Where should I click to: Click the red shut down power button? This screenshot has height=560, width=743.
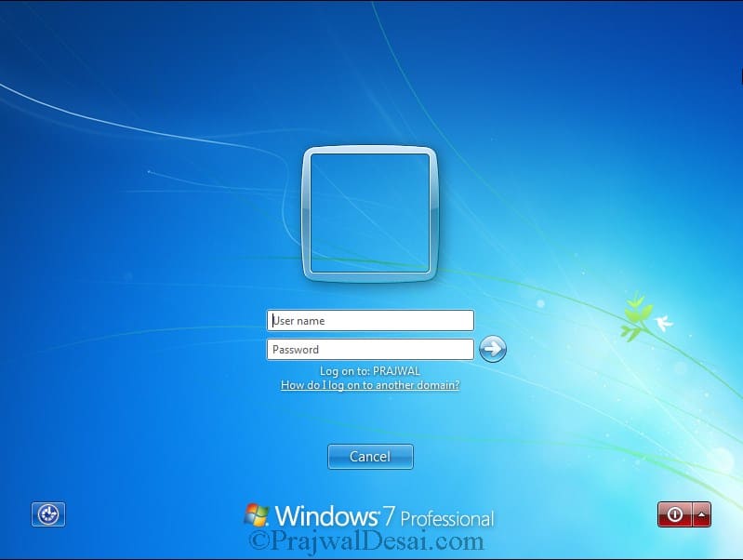pos(675,514)
